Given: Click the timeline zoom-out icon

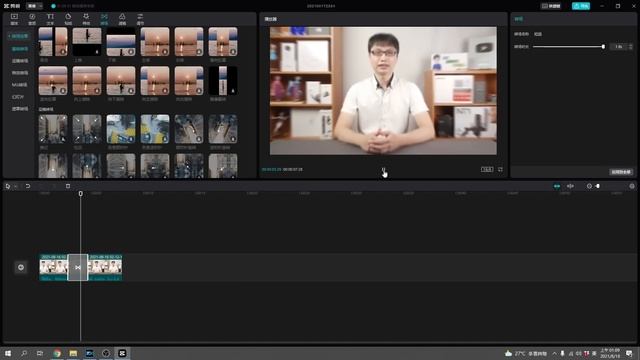Looking at the screenshot, I should coord(589,186).
